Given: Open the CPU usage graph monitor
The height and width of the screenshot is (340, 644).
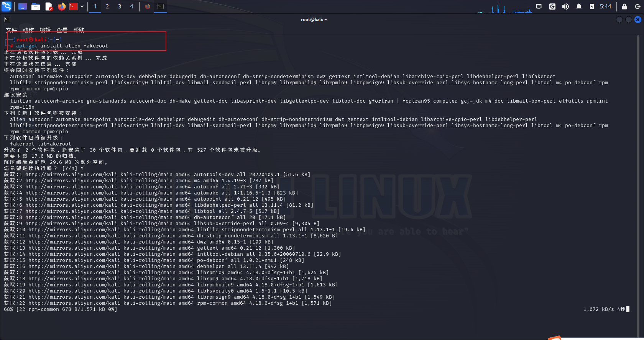Looking at the screenshot, I should pos(505,7).
